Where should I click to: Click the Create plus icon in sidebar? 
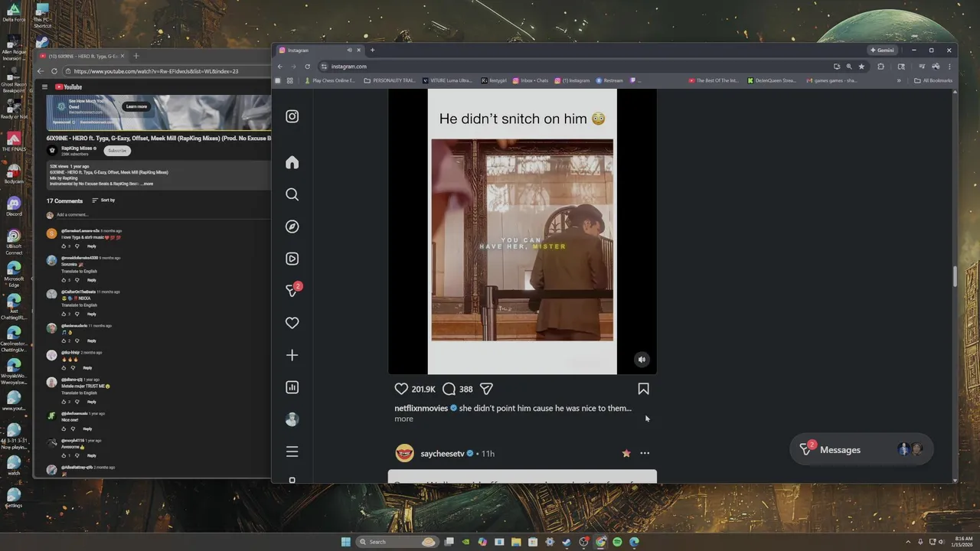click(x=292, y=355)
